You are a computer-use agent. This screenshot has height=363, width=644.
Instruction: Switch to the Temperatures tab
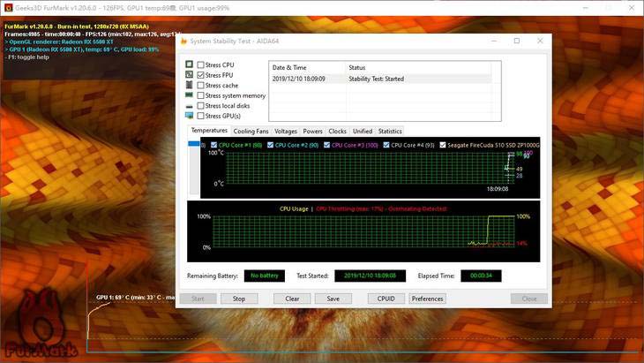point(209,131)
